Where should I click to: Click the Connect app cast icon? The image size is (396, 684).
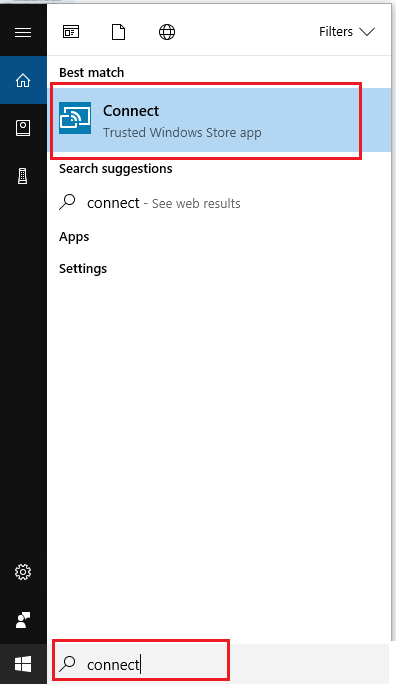coord(75,118)
